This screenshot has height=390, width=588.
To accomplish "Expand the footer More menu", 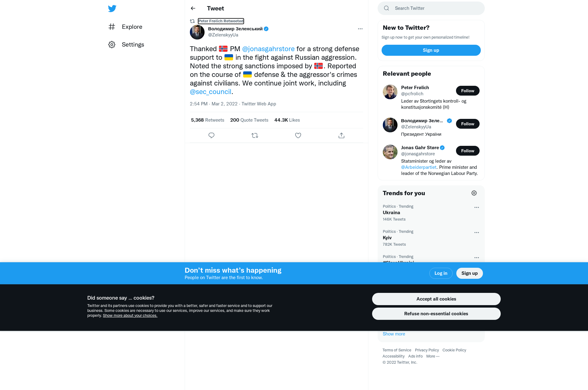I will coord(433,356).
